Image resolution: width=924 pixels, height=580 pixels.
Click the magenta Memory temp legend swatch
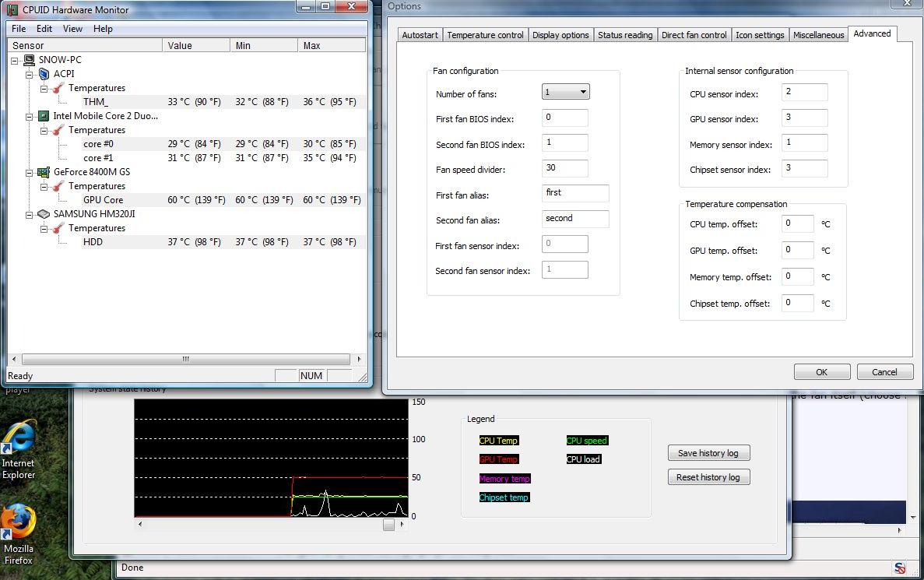[x=504, y=479]
